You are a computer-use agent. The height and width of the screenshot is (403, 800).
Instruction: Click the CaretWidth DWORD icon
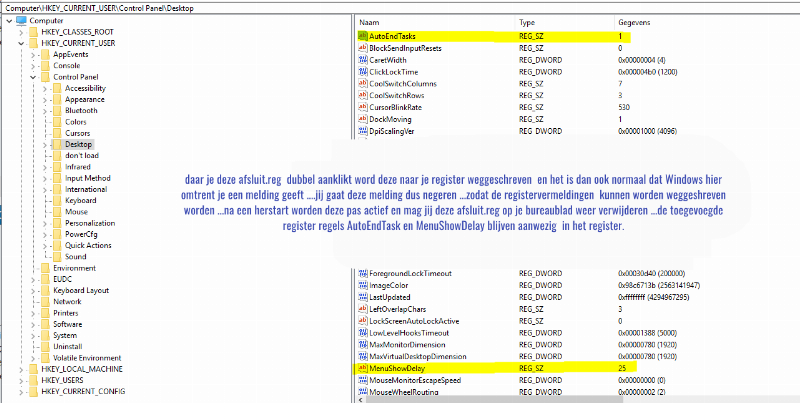pos(362,60)
